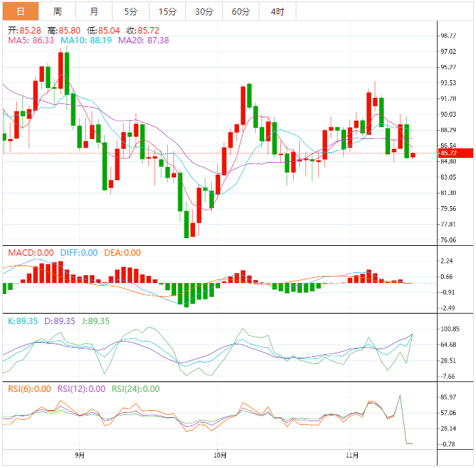
Task: Switch to the 周 weekly tab
Action: [57, 12]
